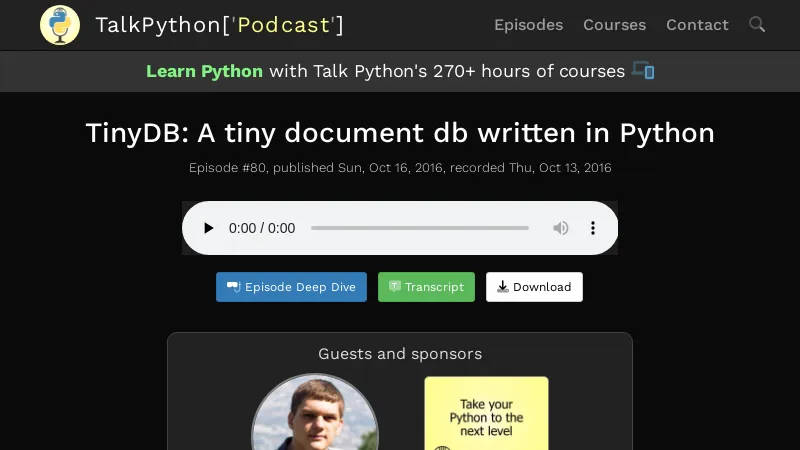Open the audio player three-dot options menu
Image resolution: width=800 pixels, height=450 pixels.
592,228
